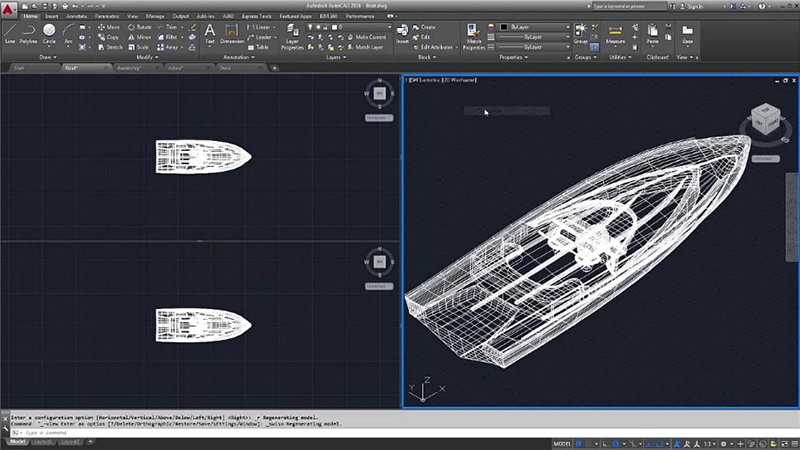Viewport: 800px width, 450px height.
Task: Open the annotation scale 1:1 dropdown
Action: [709, 444]
